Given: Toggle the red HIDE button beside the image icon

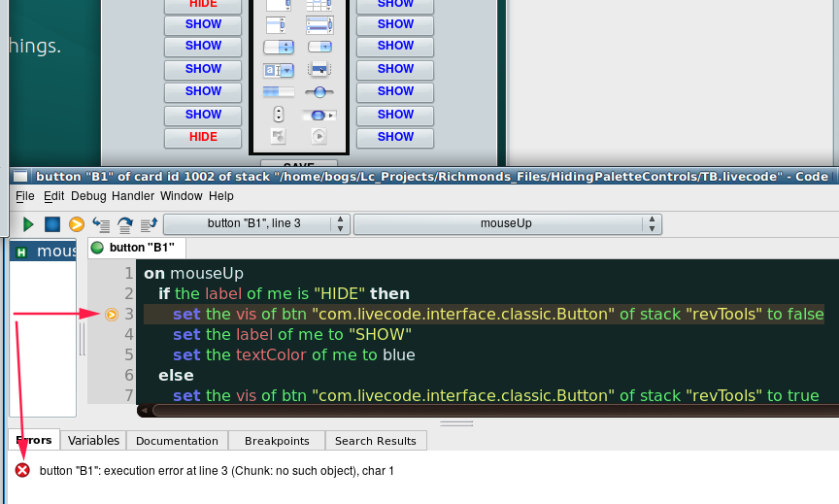Looking at the screenshot, I should 203,137.
